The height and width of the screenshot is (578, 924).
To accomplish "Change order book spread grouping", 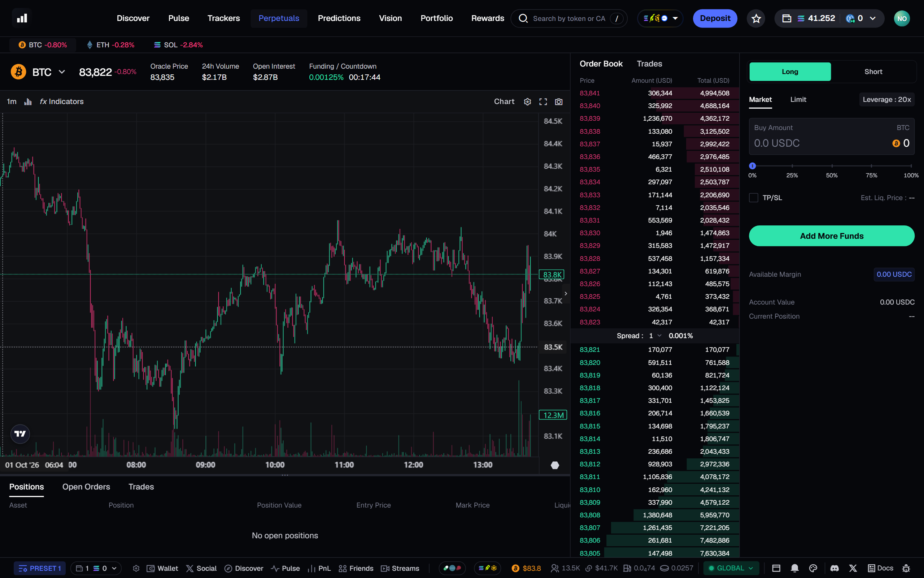I will tap(654, 336).
